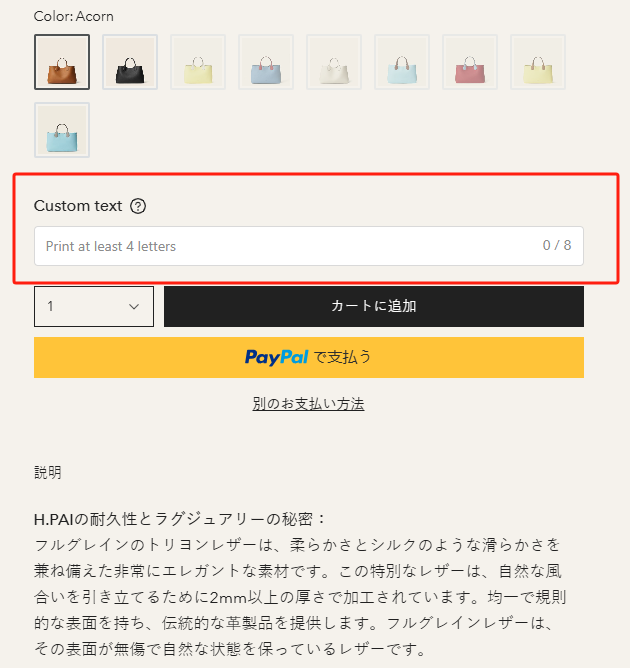630x668 pixels.
Task: Click the 'Color: Acorn' label
Action: coord(74,16)
